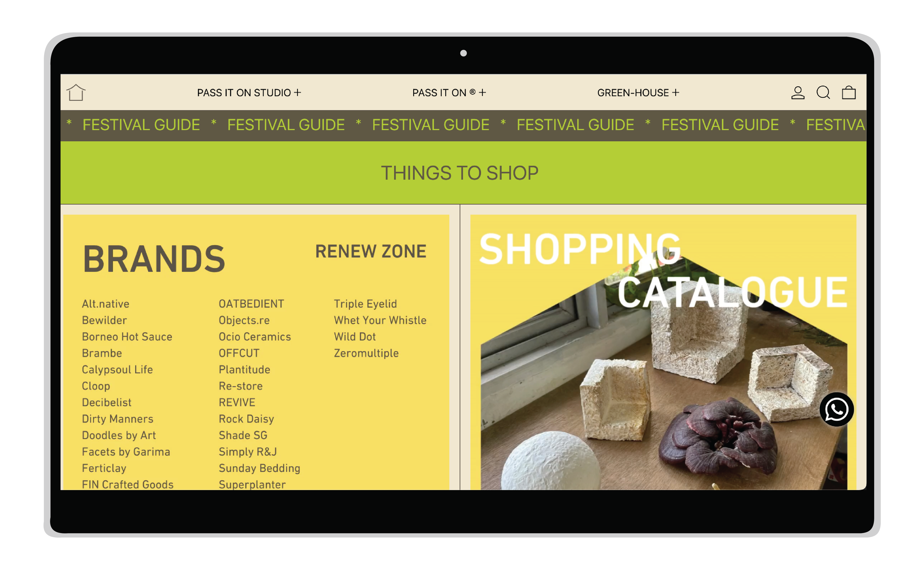
Task: Click the first FESTIVAL GUIDE banner link
Action: [x=141, y=125]
